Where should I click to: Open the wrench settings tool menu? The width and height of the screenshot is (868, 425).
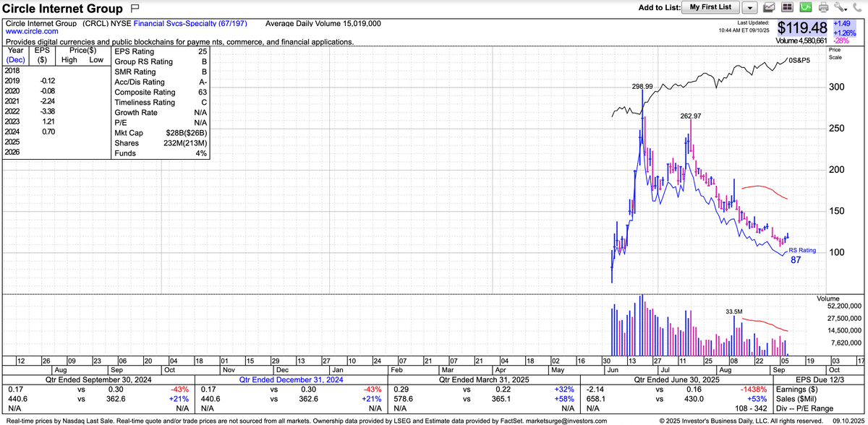coord(841,8)
